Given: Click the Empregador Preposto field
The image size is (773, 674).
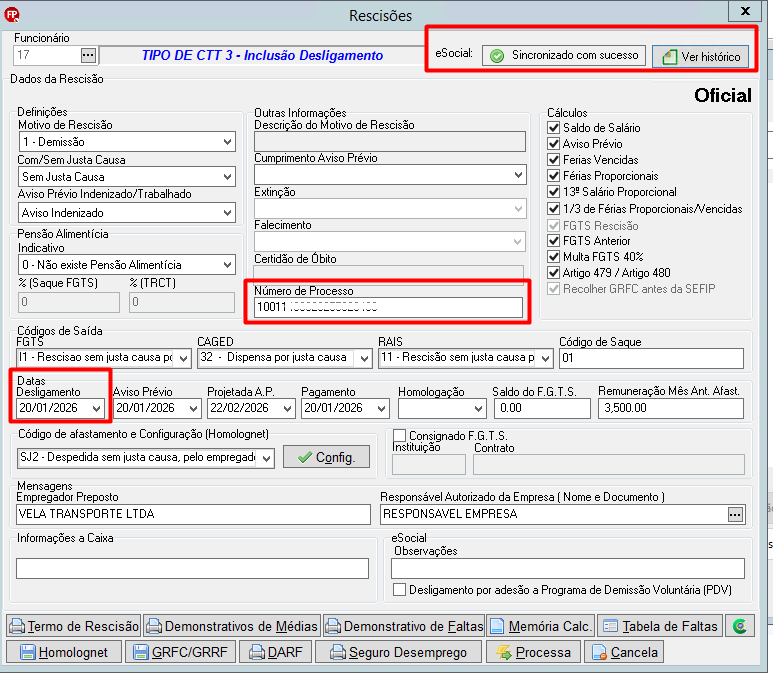Looking at the screenshot, I should (x=193, y=514).
